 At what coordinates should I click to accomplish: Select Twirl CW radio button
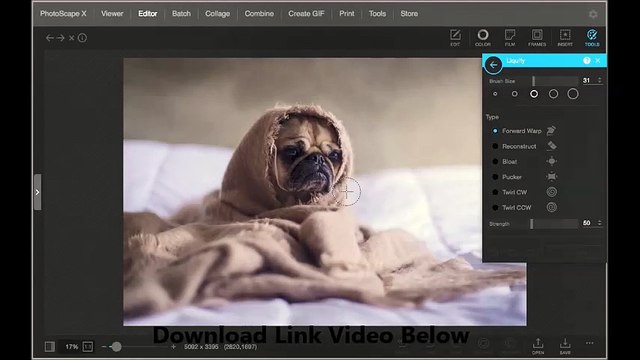[x=495, y=192]
